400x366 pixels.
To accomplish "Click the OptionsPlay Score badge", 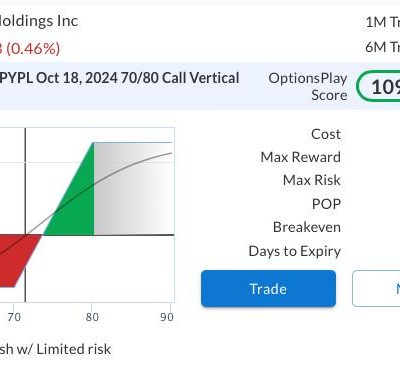I will pos(379,87).
